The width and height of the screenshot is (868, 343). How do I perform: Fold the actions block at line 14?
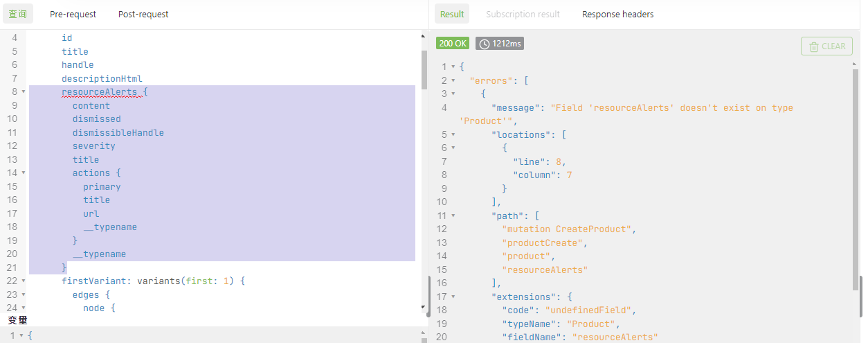pyautogui.click(x=24, y=173)
